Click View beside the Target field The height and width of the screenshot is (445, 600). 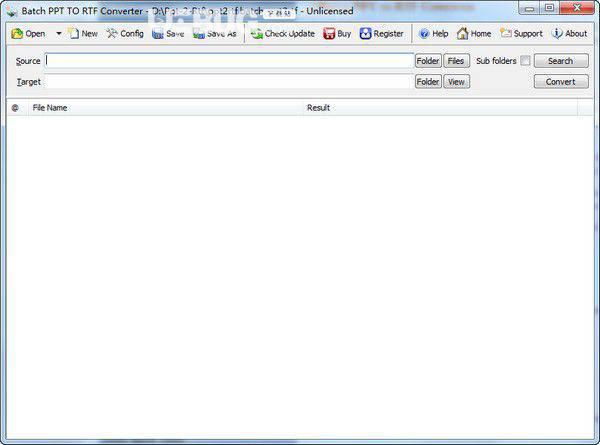point(456,82)
